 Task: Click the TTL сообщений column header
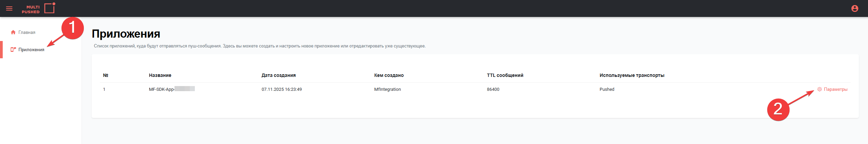pyautogui.click(x=505, y=75)
